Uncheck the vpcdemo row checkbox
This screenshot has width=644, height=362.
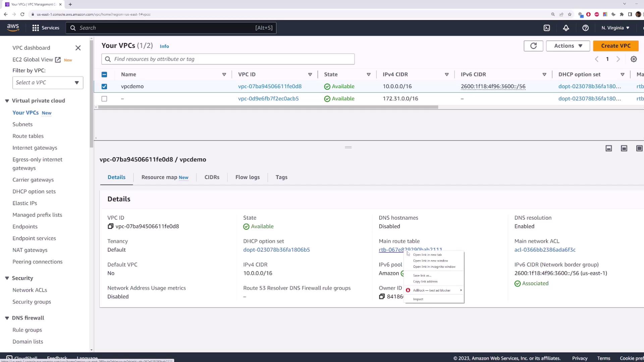[x=104, y=86]
